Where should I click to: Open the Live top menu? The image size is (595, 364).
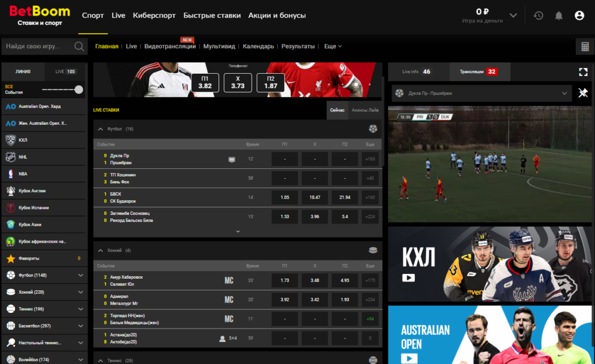point(119,16)
